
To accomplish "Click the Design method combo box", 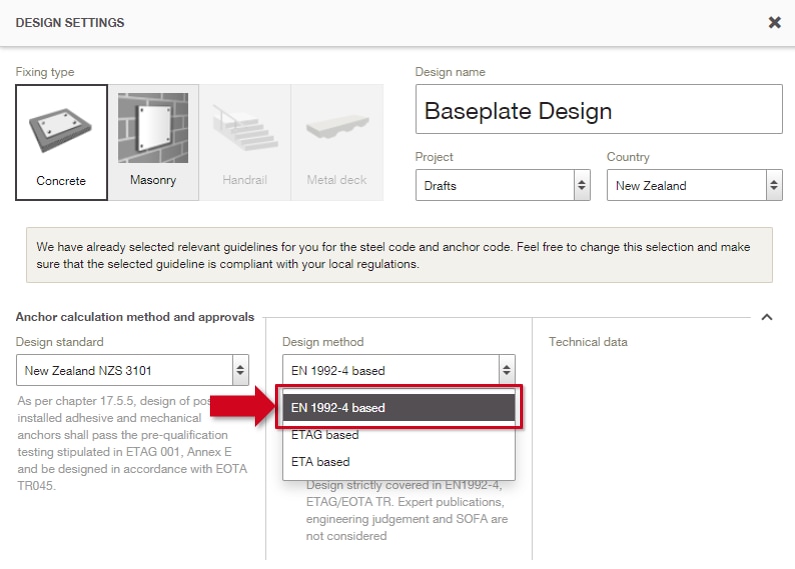I will (398, 370).
